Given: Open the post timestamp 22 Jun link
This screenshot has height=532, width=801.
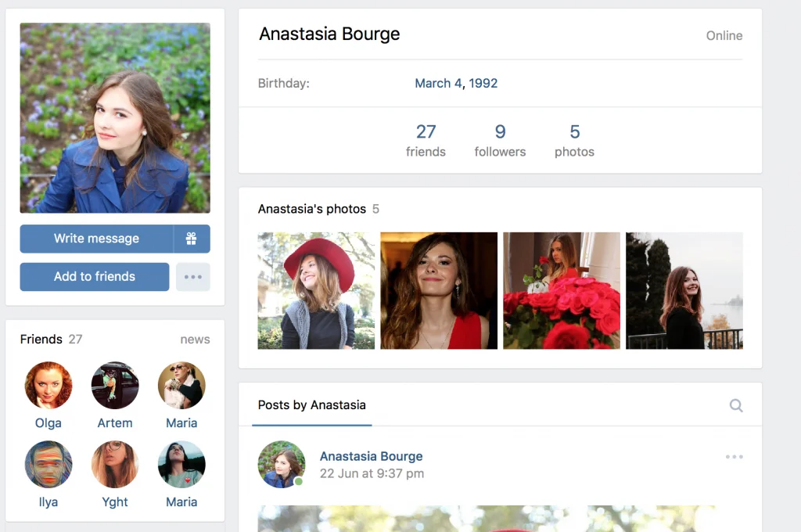Looking at the screenshot, I should coord(372,474).
